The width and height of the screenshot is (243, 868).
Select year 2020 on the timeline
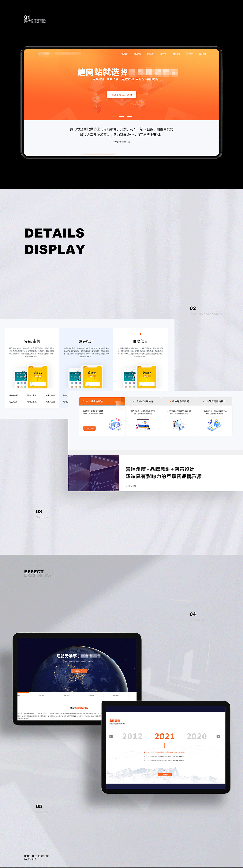coord(197,737)
